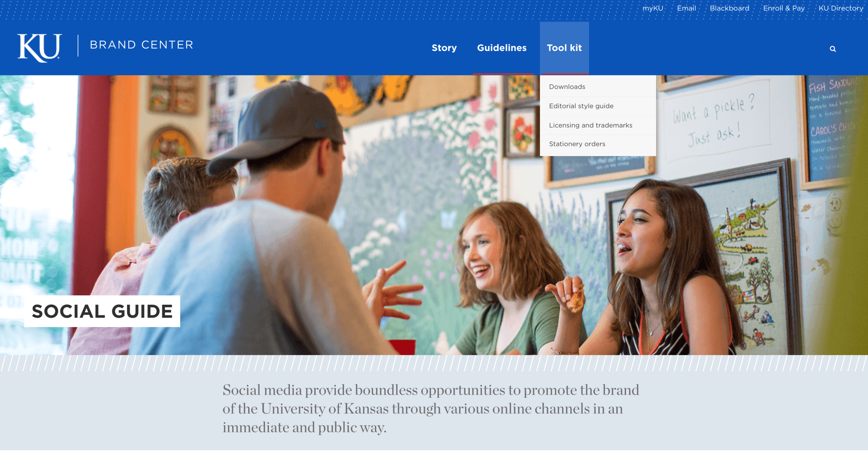Open the KU Directory link
868x467 pixels.
point(841,8)
